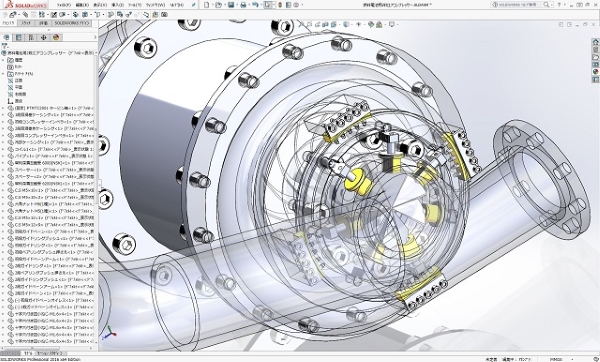Click the Print icon in the top toolbar
Screen dimensions: 600x362
(243, 5)
